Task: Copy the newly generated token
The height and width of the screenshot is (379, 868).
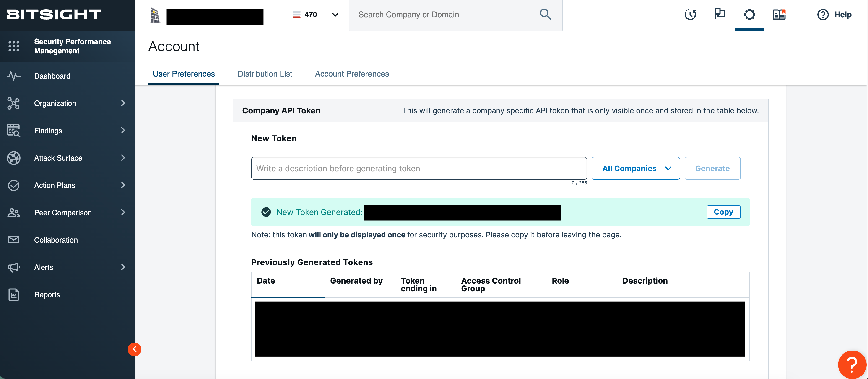Action: coord(723,212)
